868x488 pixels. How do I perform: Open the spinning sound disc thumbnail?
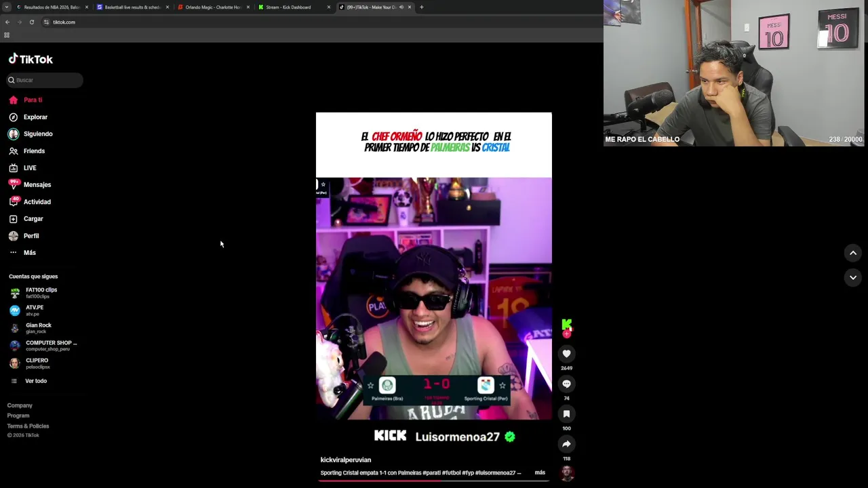(x=567, y=473)
